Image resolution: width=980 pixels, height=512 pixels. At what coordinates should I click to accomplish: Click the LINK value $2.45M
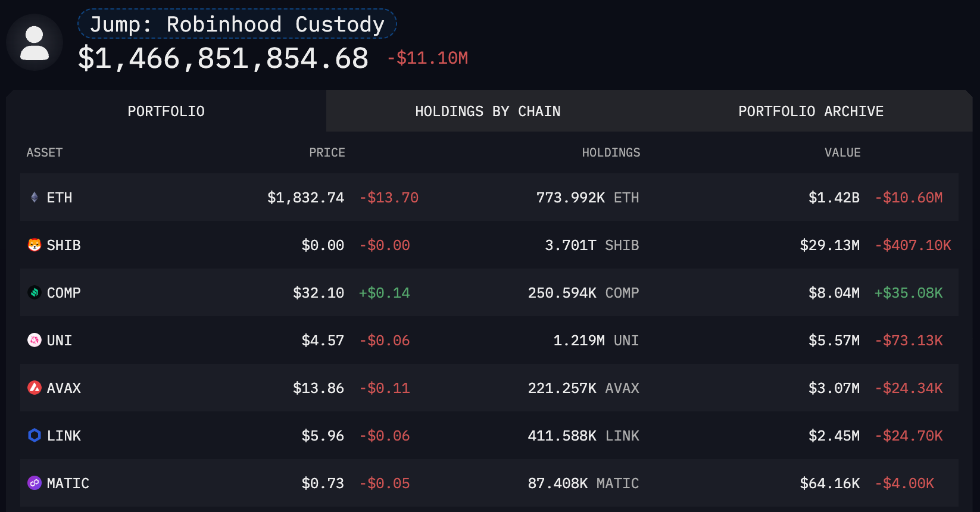pos(834,436)
